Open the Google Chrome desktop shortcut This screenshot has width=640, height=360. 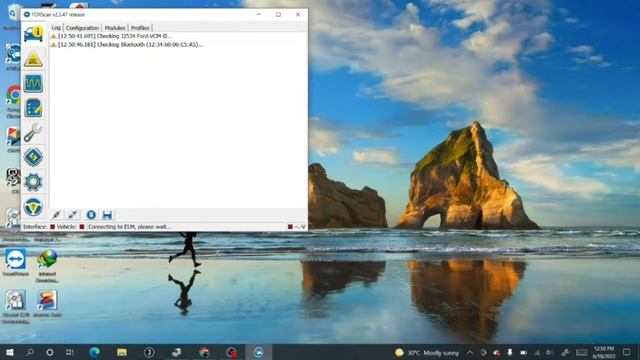click(14, 102)
